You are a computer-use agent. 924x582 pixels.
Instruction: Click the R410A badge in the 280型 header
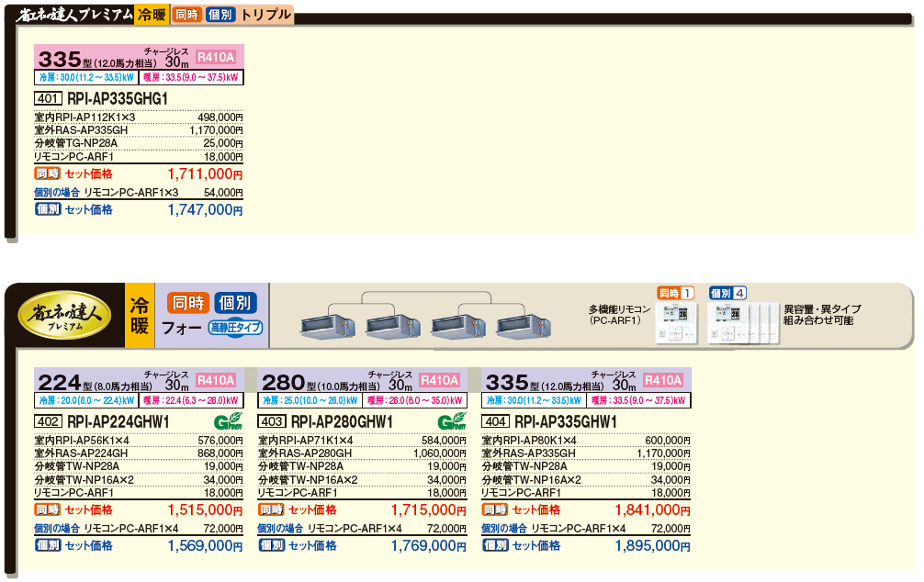point(440,381)
